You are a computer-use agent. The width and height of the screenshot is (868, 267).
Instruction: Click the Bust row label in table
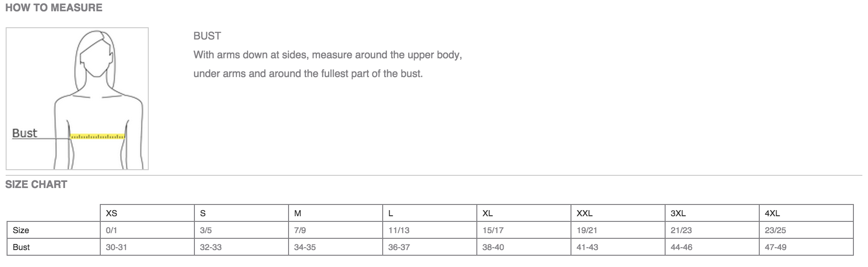21,247
